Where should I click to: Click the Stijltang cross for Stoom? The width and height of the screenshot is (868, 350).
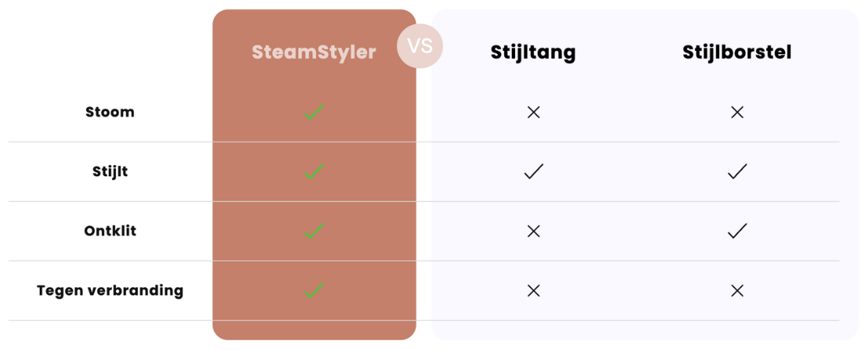(x=534, y=112)
